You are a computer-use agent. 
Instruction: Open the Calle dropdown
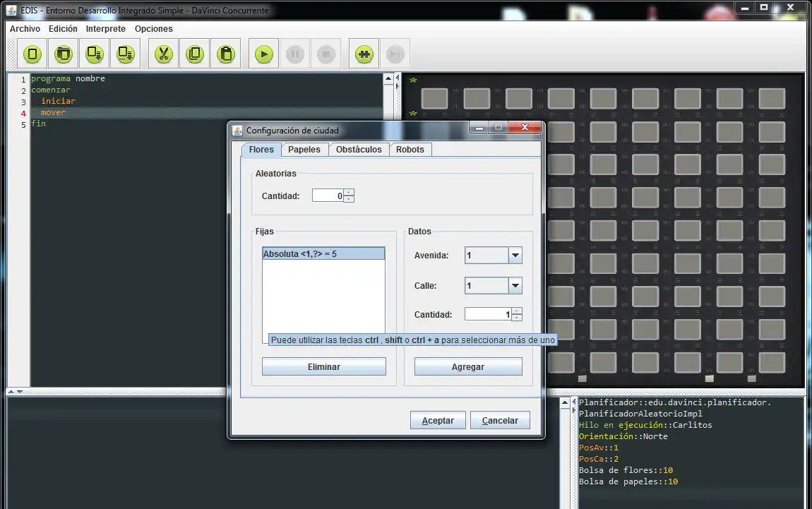click(x=515, y=286)
